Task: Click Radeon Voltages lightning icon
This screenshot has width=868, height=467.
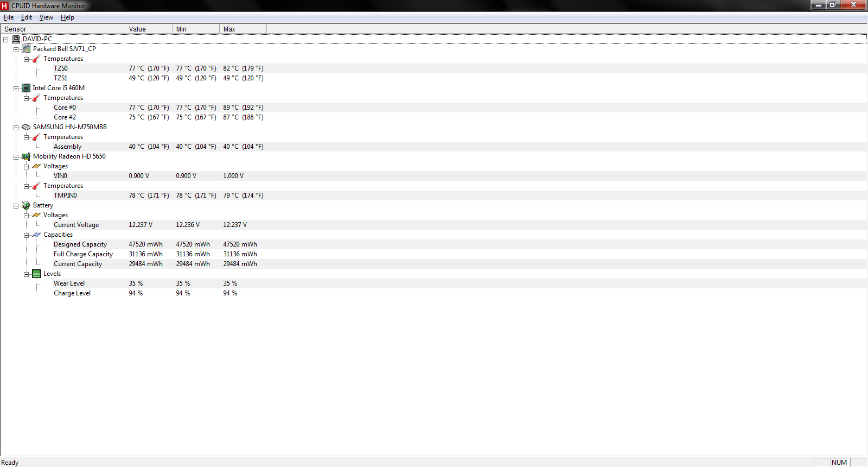Action: 36,166
